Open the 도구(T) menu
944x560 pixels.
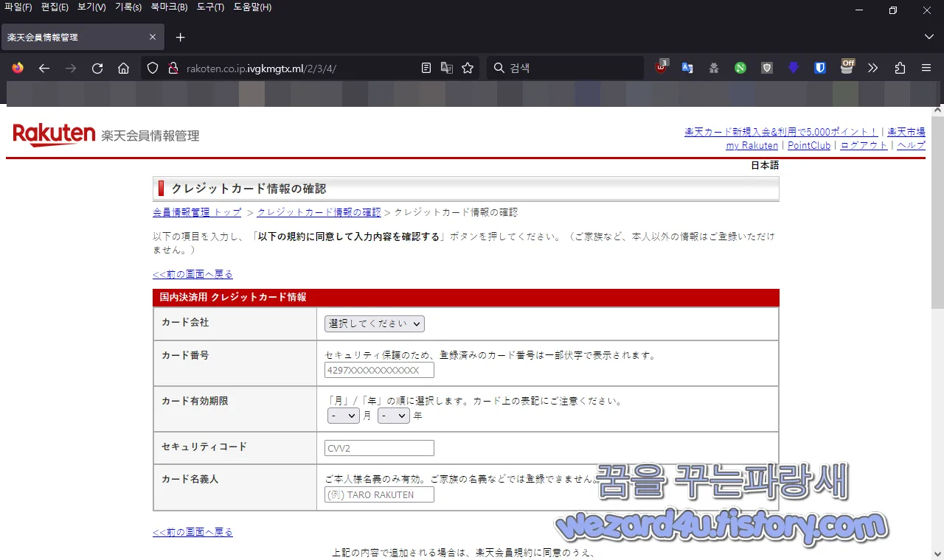[x=211, y=7]
